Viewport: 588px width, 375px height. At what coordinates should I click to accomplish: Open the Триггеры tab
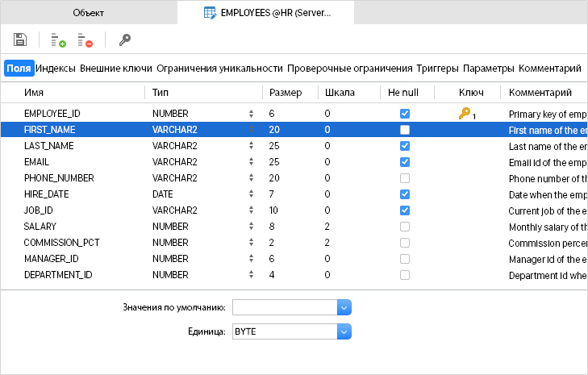438,69
